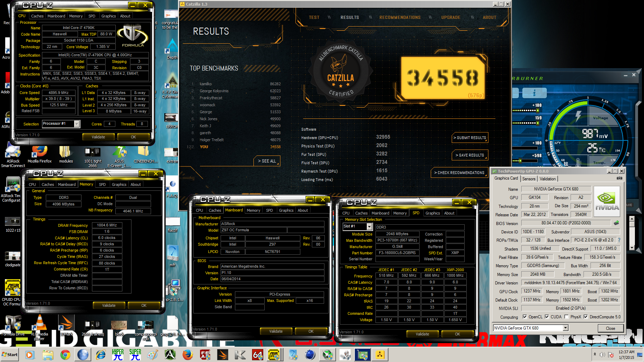The width and height of the screenshot is (644, 362).
Task: Toggle OpenCL checkbox in GPU-Z
Action: coord(525,317)
